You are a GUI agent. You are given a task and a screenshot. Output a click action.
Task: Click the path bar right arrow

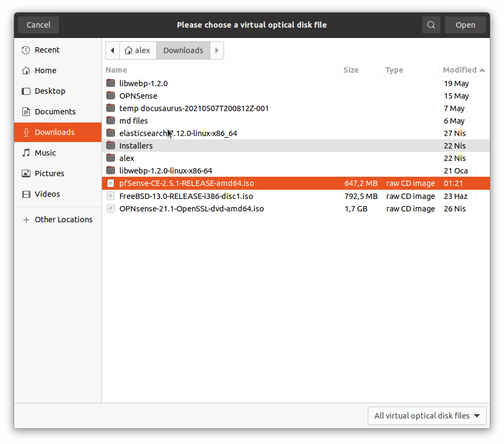point(216,50)
